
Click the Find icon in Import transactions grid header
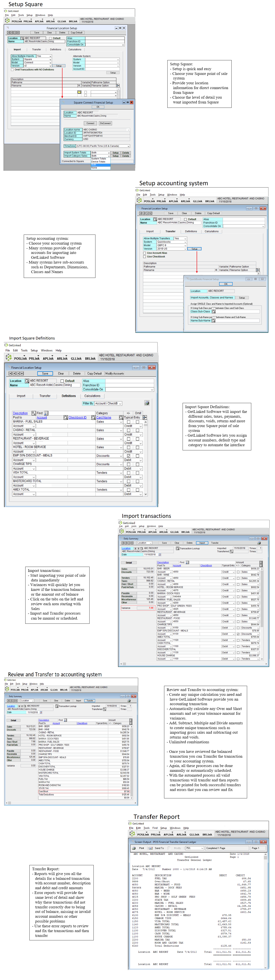pyautogui.click(x=187, y=562)
